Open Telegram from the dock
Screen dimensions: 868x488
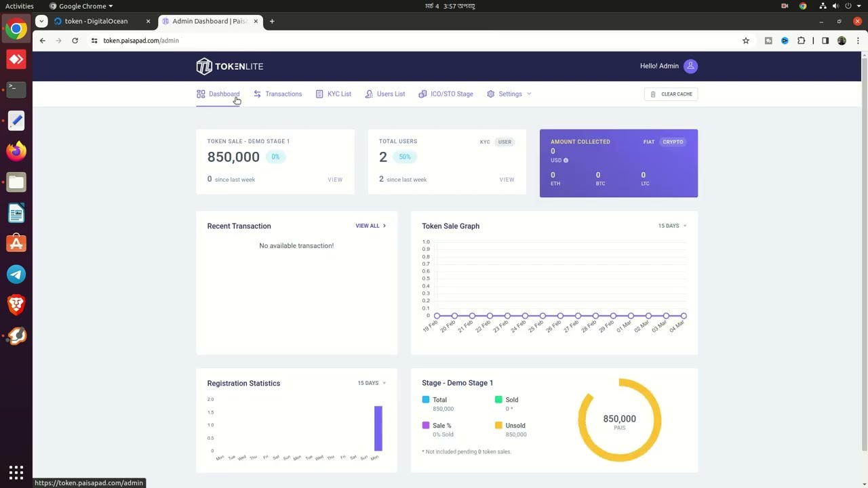[16, 274]
